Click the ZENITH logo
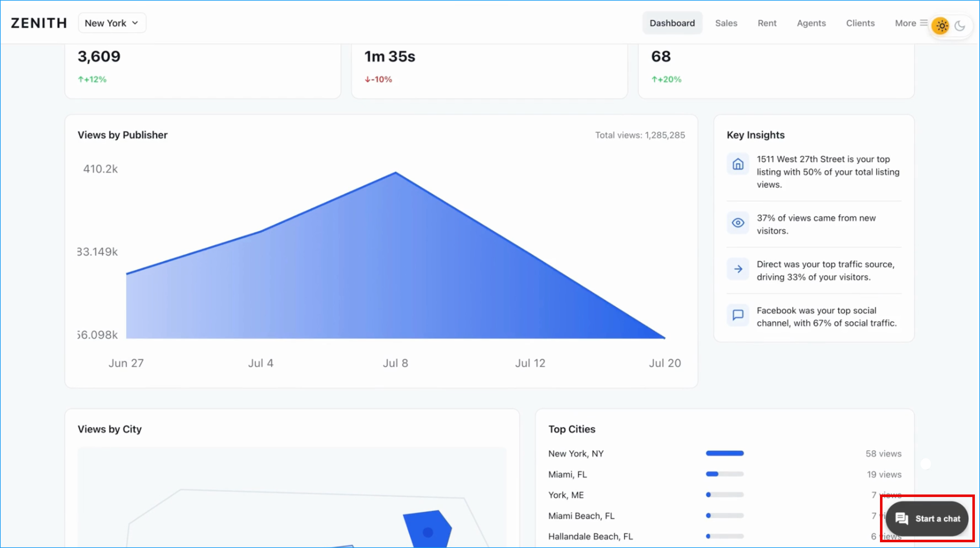This screenshot has width=980, height=548. pyautogui.click(x=39, y=23)
